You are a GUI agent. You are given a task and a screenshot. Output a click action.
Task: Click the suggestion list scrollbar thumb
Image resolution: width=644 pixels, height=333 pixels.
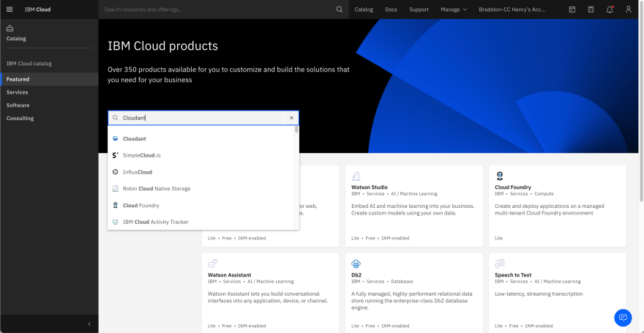(x=296, y=130)
